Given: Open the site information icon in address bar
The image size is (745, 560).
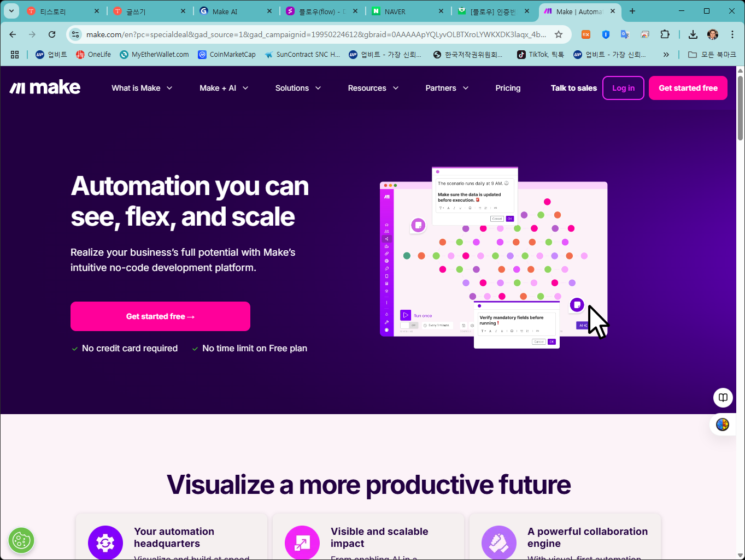Looking at the screenshot, I should coord(75,34).
